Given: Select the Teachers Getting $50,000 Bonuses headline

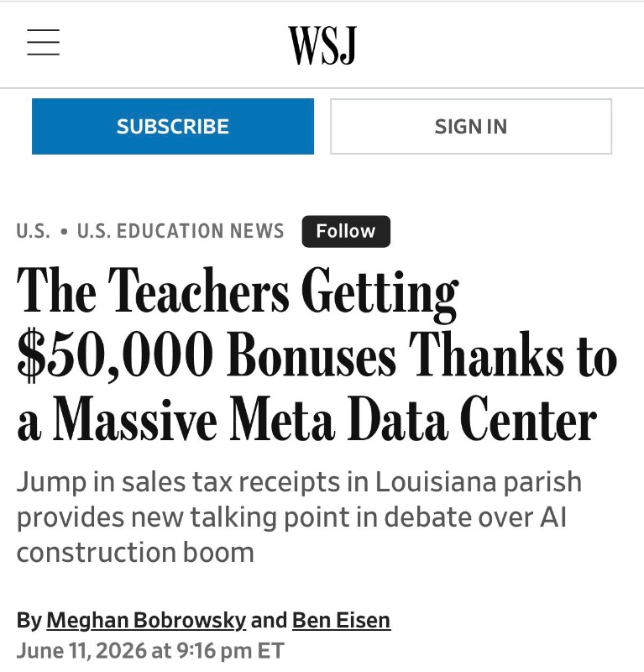Looking at the screenshot, I should [x=317, y=354].
